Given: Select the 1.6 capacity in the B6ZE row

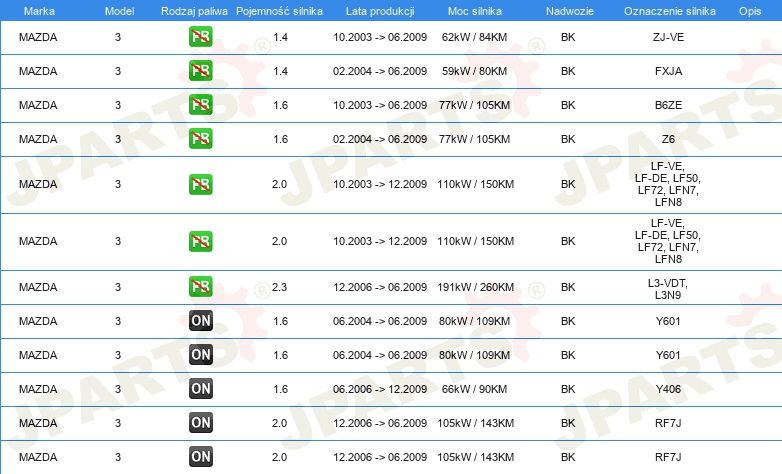Looking at the screenshot, I should [281, 105].
